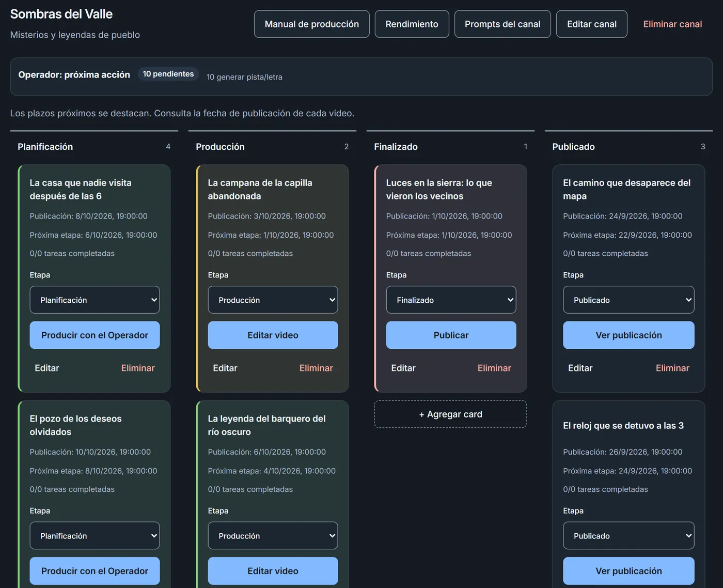
Task: Delete the 'Luces en la sierra' card
Action: (494, 368)
